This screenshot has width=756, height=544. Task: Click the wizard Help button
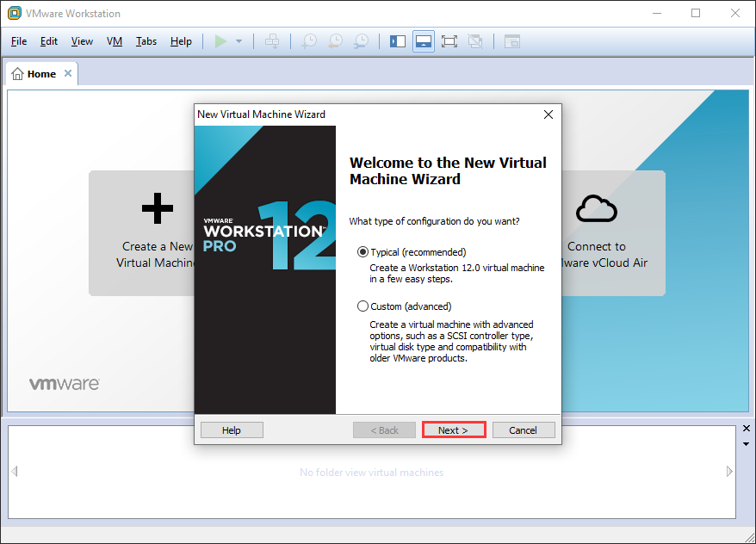coord(232,430)
